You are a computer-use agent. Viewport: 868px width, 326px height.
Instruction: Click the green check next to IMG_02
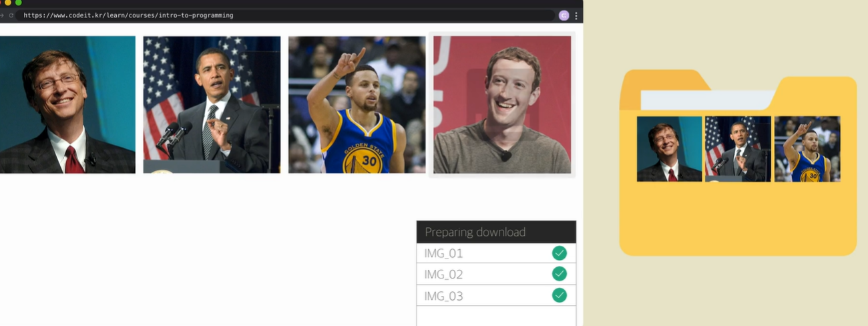pos(560,274)
